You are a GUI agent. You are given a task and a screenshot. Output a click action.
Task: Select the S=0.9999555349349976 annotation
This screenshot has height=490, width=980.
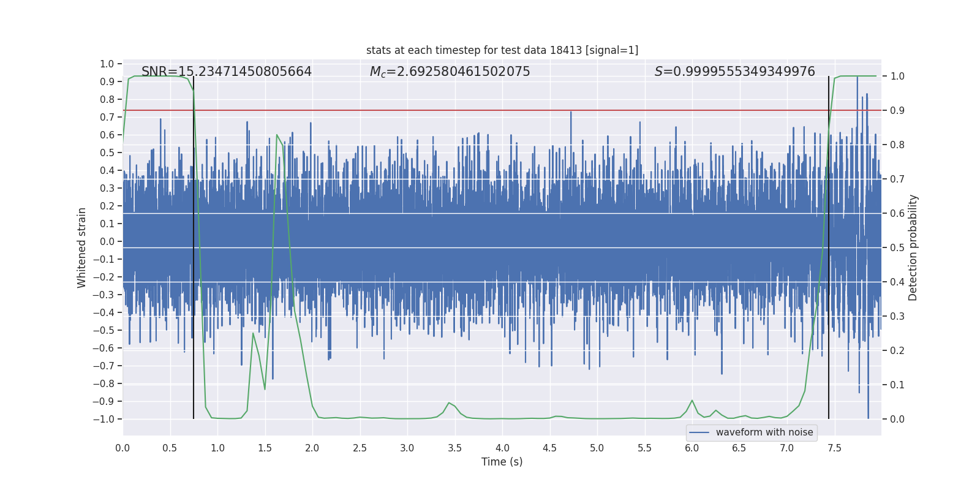point(735,72)
